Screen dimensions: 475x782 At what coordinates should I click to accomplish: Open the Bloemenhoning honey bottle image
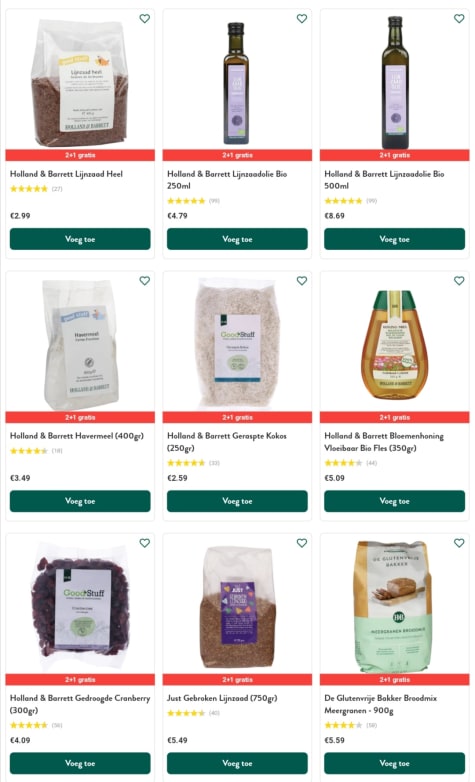(x=394, y=345)
